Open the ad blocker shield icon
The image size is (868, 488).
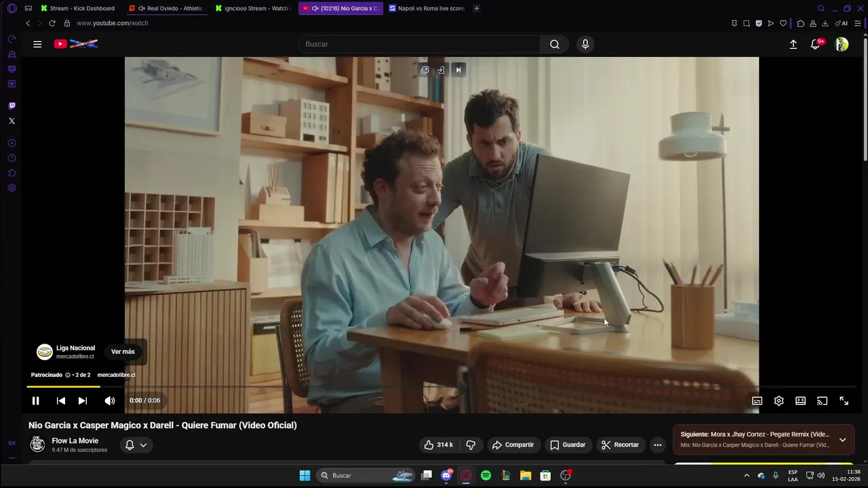tap(759, 23)
